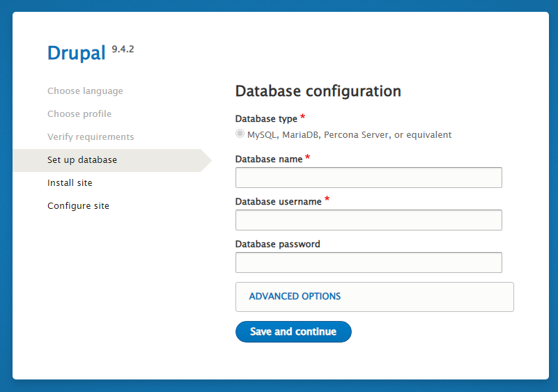The width and height of the screenshot is (558, 392).
Task: Click the 9.4.2 version number
Action: tap(123, 49)
